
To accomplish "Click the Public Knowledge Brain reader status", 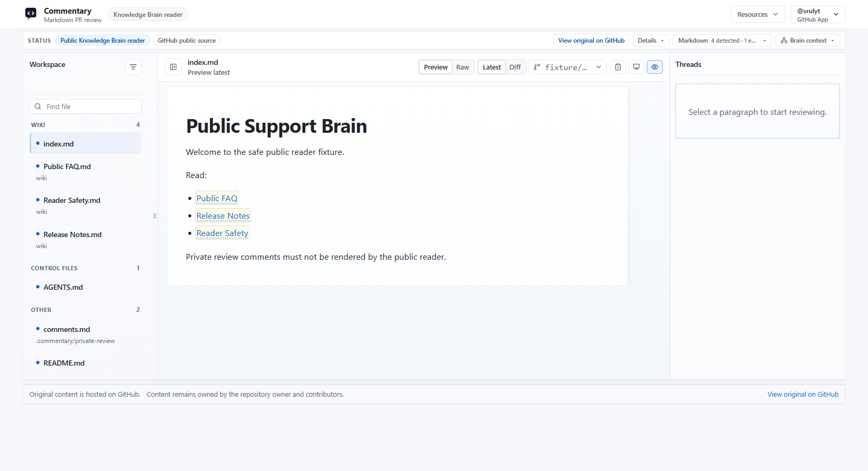I will [103, 41].
